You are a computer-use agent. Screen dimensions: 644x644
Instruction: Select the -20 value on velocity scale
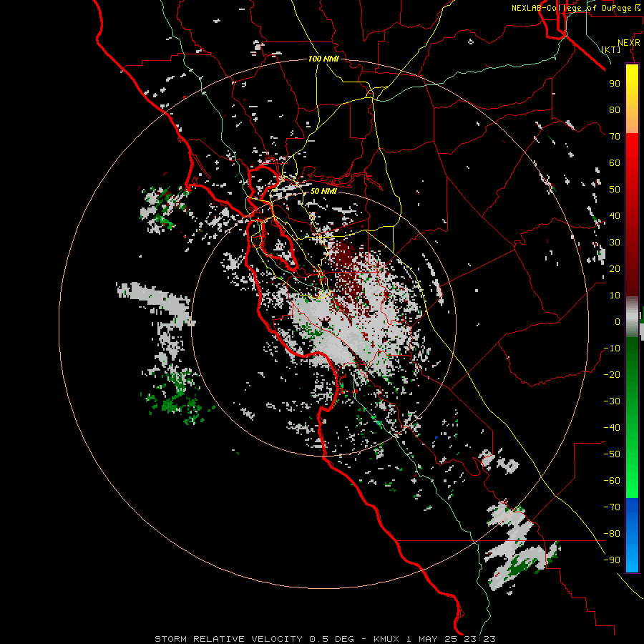612,374
